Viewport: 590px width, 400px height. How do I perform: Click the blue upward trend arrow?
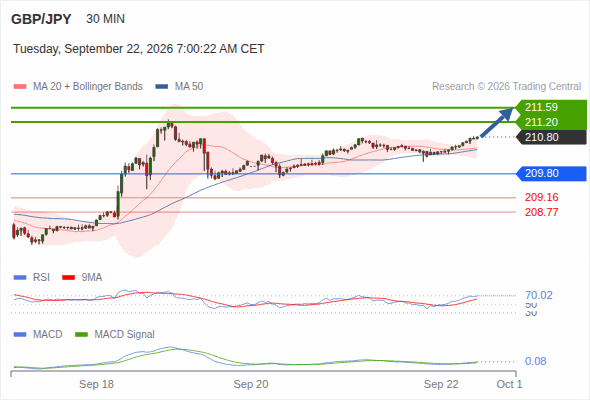(x=497, y=122)
